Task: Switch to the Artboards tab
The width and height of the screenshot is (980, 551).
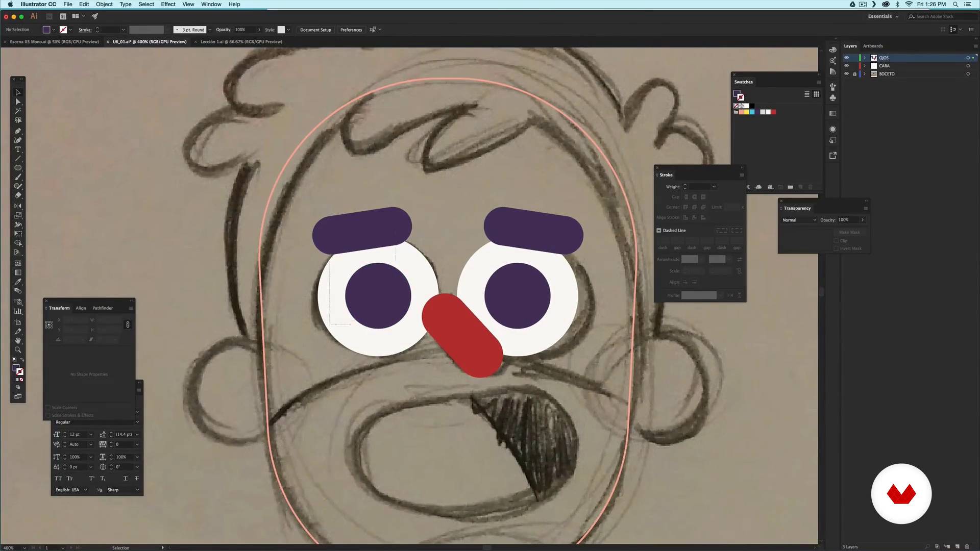Action: pos(873,46)
